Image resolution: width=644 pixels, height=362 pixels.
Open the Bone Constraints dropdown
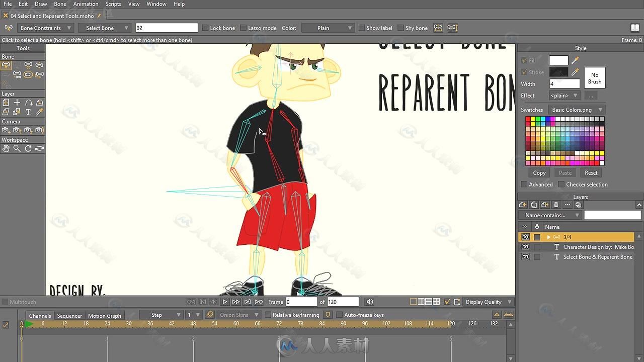[46, 28]
